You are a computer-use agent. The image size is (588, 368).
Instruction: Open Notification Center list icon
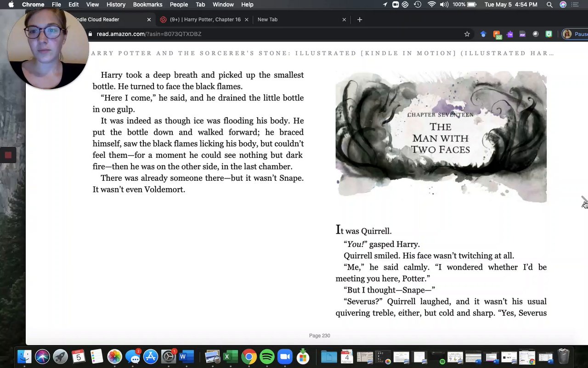[575, 5]
